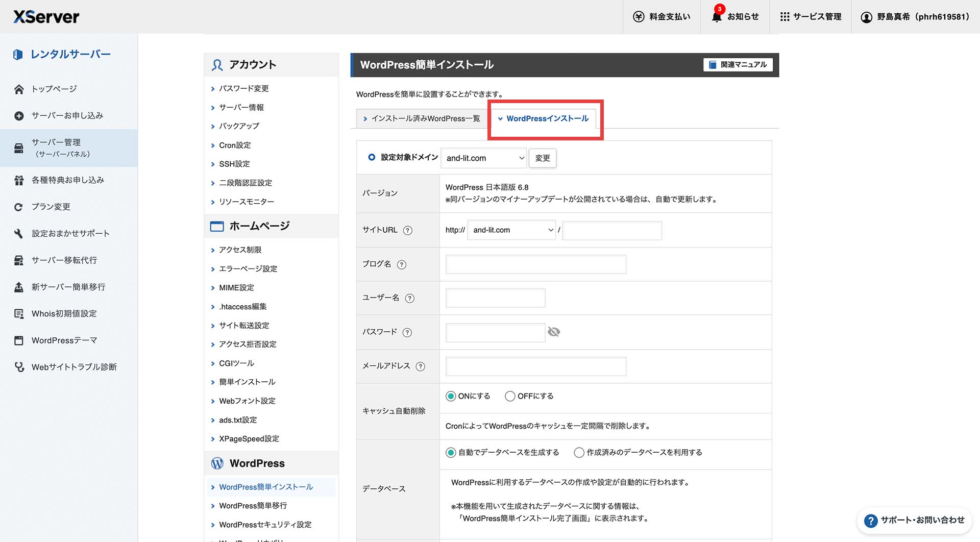The width and height of the screenshot is (980, 542).
Task: Click the refresh icon for プラン変更
Action: click(x=19, y=207)
